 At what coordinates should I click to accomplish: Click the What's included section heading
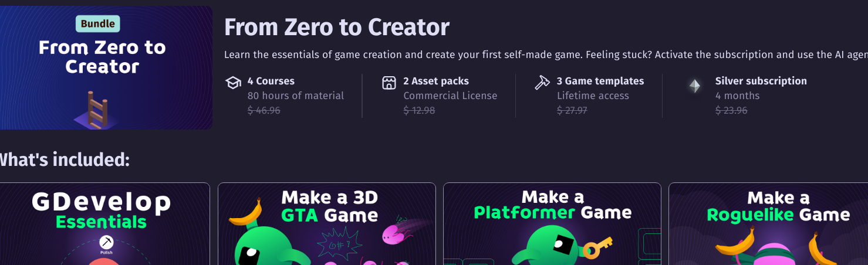point(64,159)
